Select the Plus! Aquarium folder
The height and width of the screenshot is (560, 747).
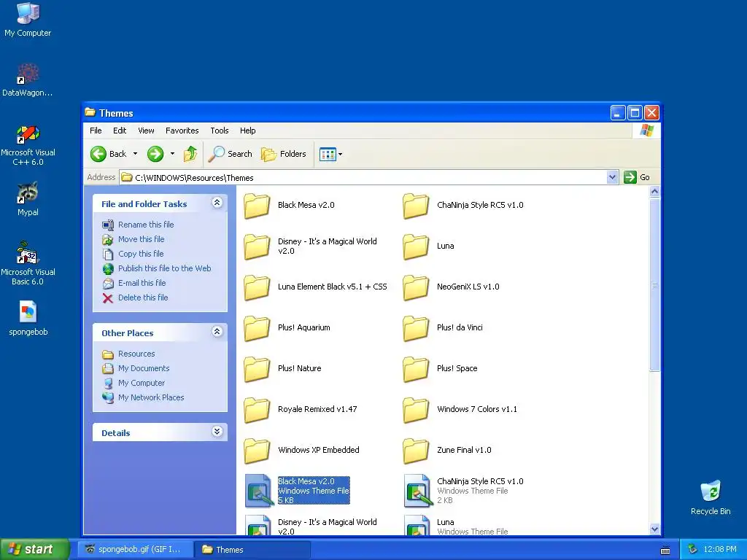point(287,328)
